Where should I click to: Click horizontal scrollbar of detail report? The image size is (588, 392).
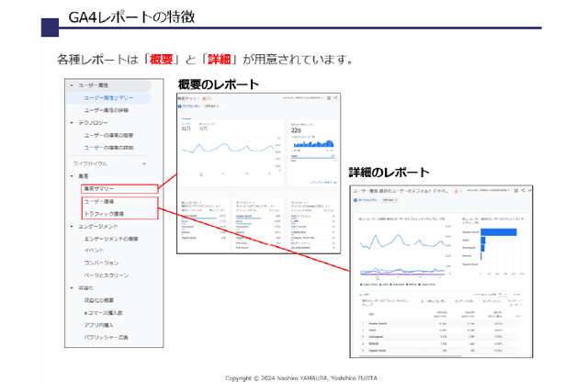(410, 356)
